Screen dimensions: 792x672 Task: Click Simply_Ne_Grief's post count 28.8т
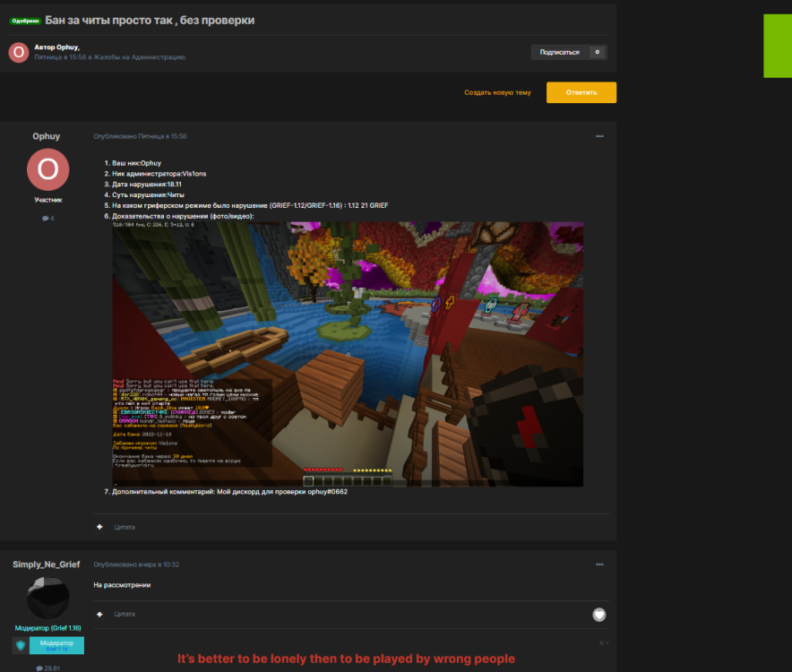(x=48, y=668)
